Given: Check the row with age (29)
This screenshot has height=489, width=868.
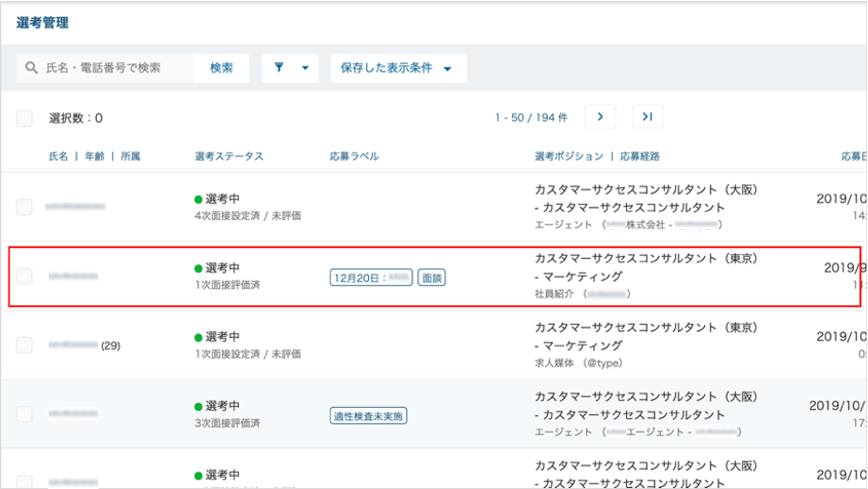Looking at the screenshot, I should click(24, 345).
